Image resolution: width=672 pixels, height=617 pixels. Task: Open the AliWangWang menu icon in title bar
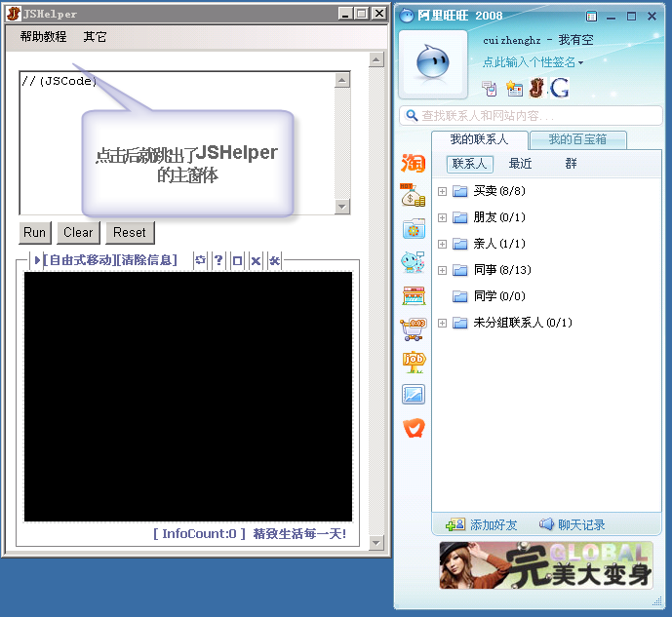point(591,17)
